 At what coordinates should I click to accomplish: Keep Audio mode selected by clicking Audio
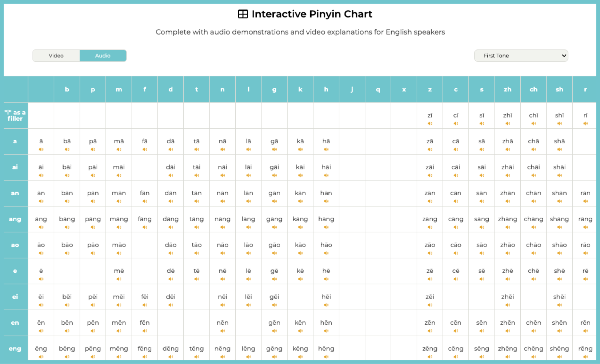103,55
